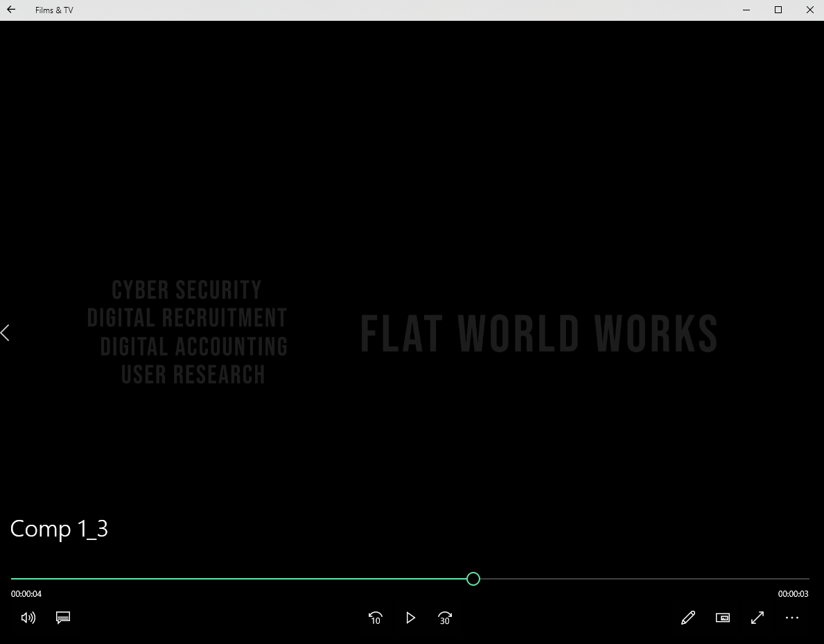Open the volume control
The height and width of the screenshot is (644, 824).
click(x=28, y=618)
